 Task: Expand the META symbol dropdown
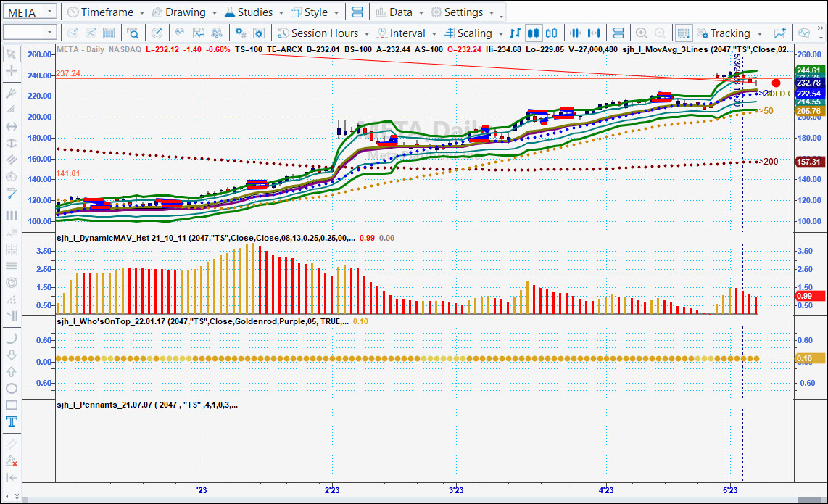pos(49,12)
